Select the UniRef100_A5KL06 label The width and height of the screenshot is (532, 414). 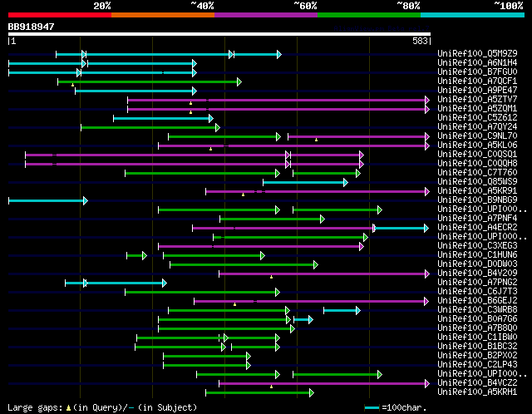(477, 145)
